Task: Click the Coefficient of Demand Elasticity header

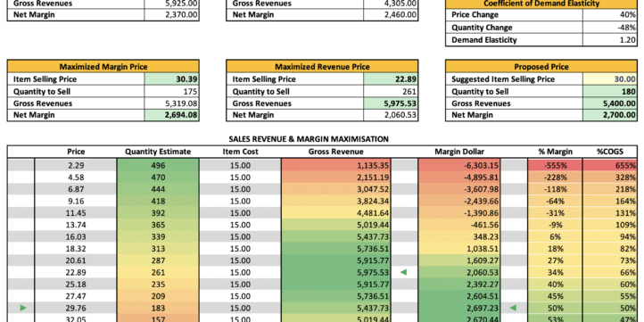Action: (x=541, y=4)
